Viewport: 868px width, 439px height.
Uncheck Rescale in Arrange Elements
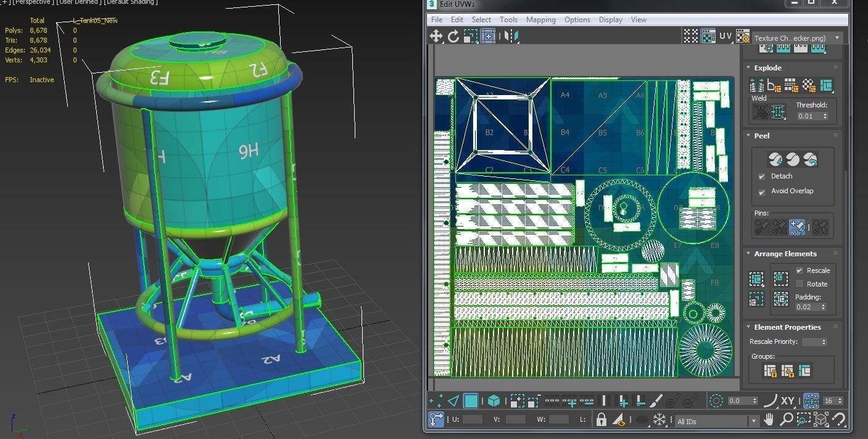pyautogui.click(x=800, y=270)
